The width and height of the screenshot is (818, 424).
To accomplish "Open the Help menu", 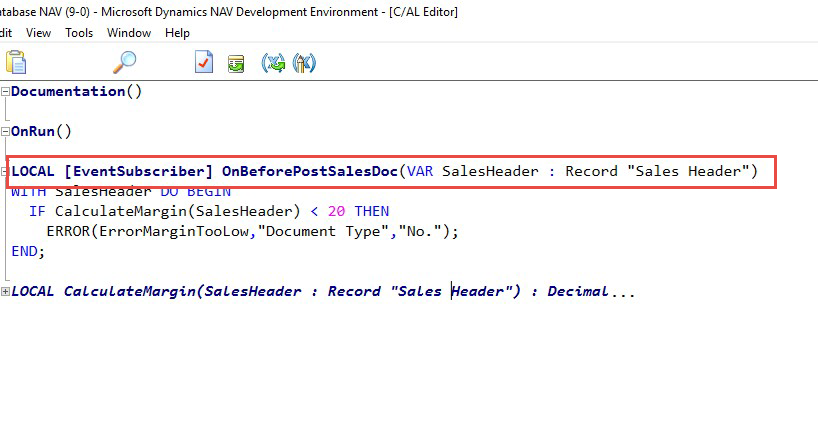I will pyautogui.click(x=177, y=33).
